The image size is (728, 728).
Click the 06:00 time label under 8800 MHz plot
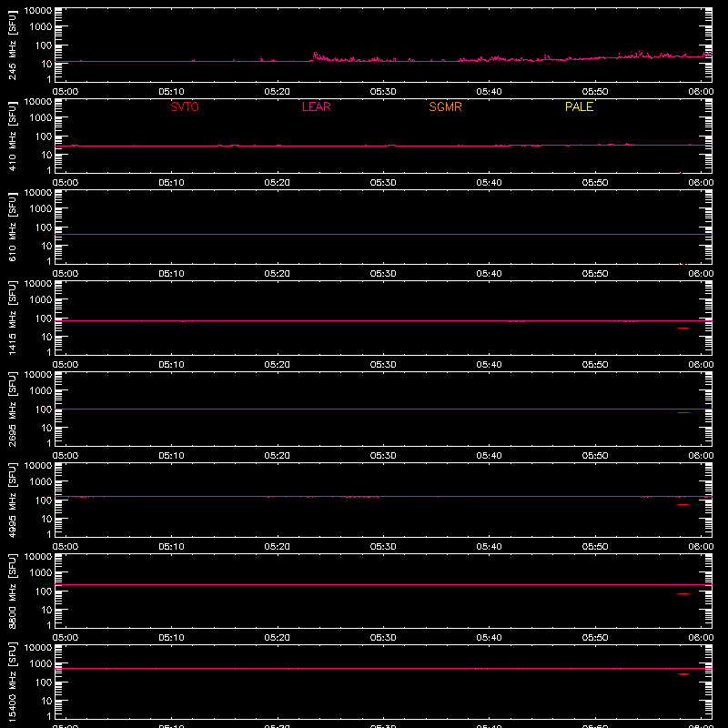click(x=701, y=638)
